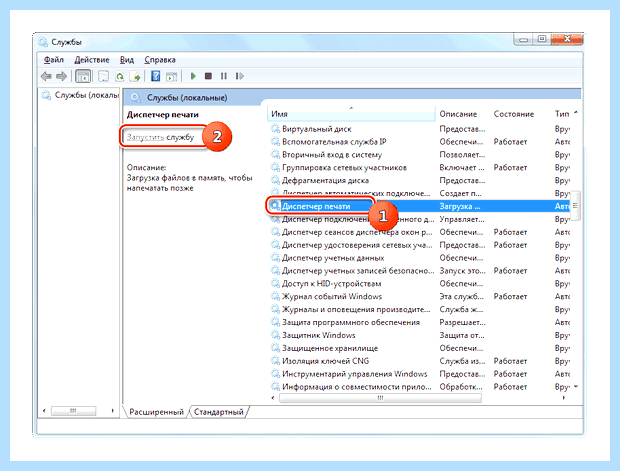Viewport: 620px width, 471px height.
Task: Open the Справка menu
Action: pyautogui.click(x=160, y=60)
